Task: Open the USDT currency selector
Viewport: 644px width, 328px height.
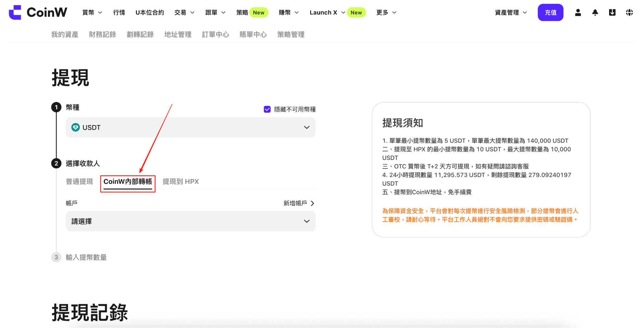Action: (191, 127)
